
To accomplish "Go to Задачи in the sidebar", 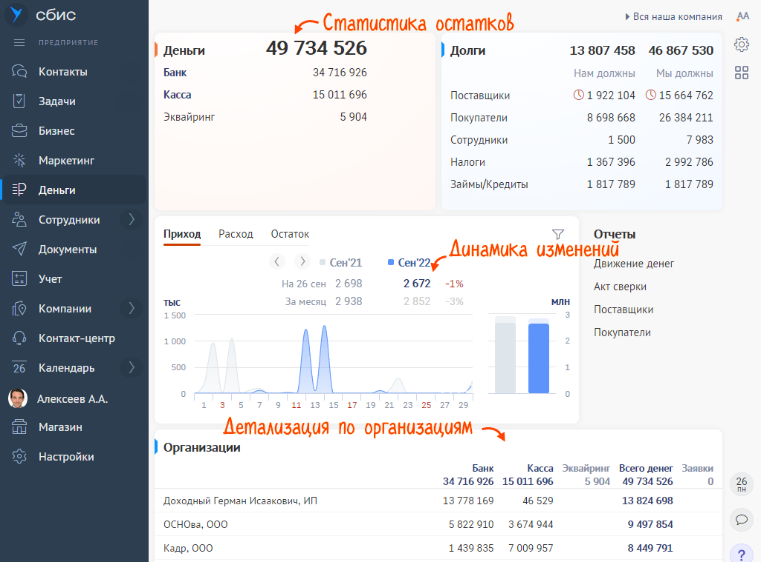I will (56, 101).
